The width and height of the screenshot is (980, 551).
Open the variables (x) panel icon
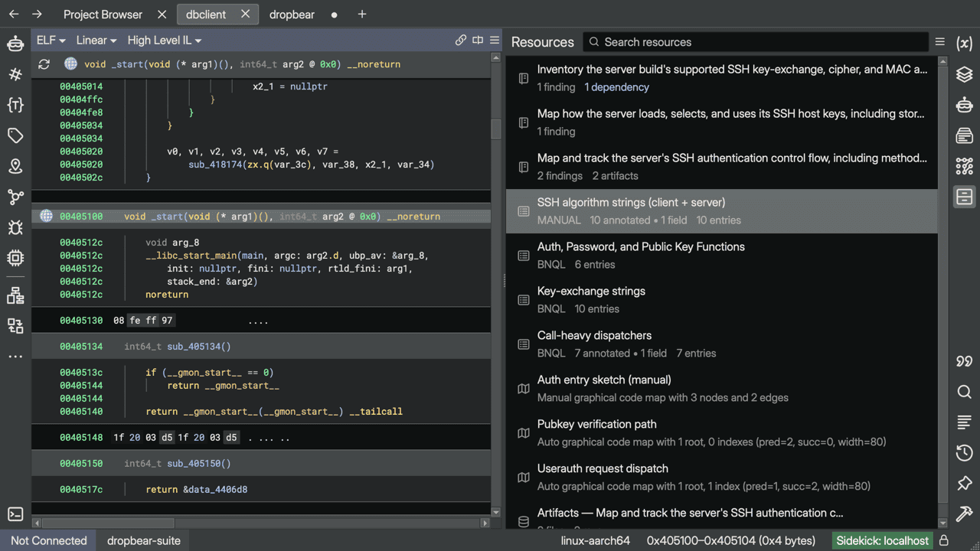click(965, 44)
